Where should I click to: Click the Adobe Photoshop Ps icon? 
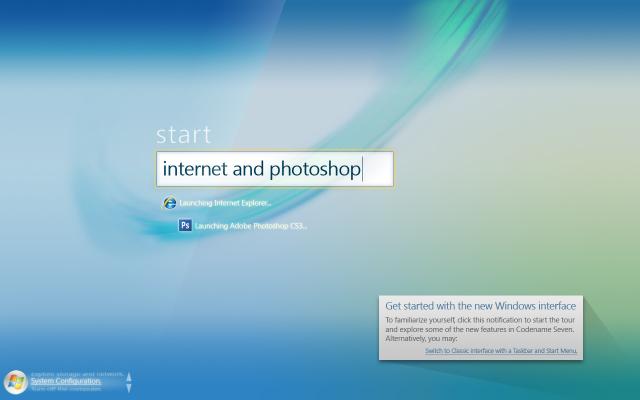coord(185,225)
